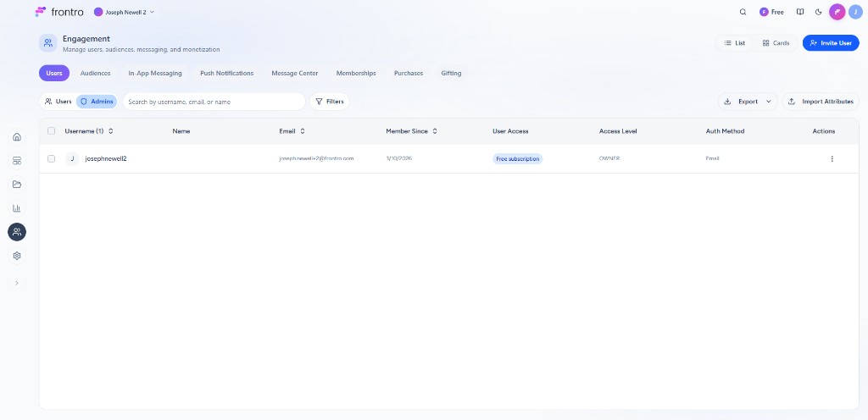Click the member since date cell
The image size is (868, 420).
pos(398,158)
